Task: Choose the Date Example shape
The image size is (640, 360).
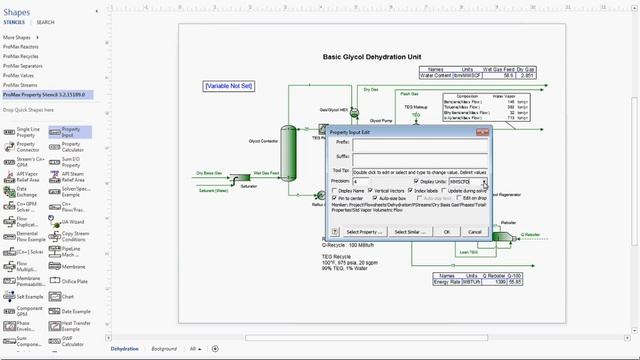Action: pos(69,311)
